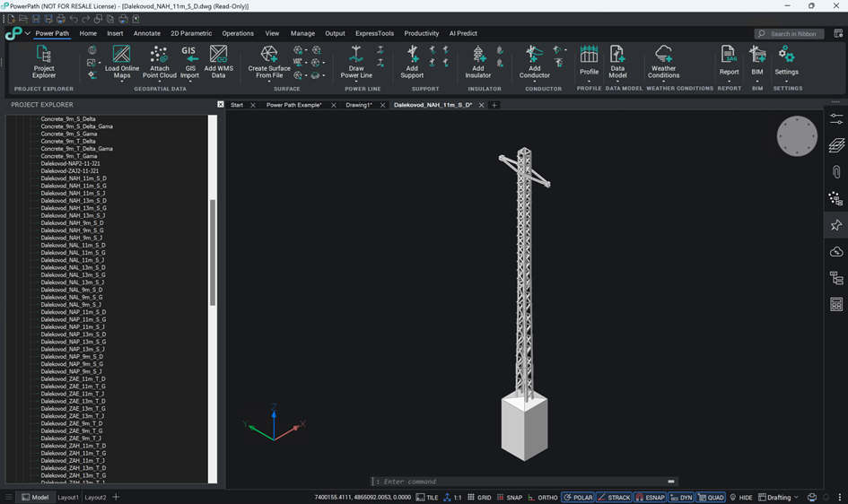Expand the Create Surface From File dropdown
Screen dimensions: 848x504
[269, 82]
